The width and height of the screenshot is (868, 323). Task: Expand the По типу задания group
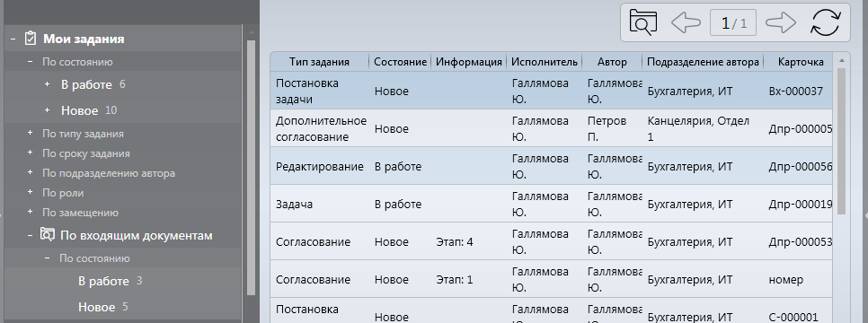pyautogui.click(x=30, y=134)
